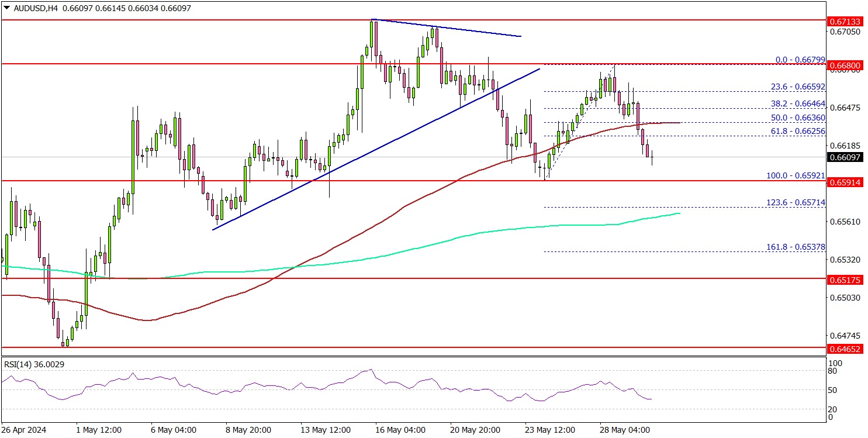Click the Fibonacci 61.8 - 0.66256 label
Image resolution: width=868 pixels, height=438 pixels.
pyautogui.click(x=797, y=132)
